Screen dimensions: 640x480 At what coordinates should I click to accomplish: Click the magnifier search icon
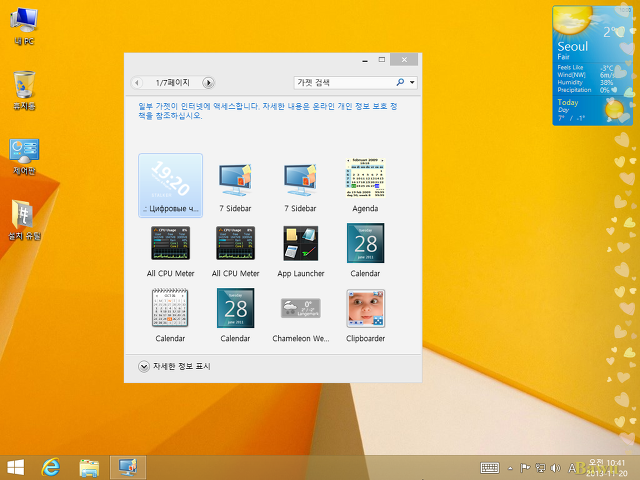click(x=400, y=82)
